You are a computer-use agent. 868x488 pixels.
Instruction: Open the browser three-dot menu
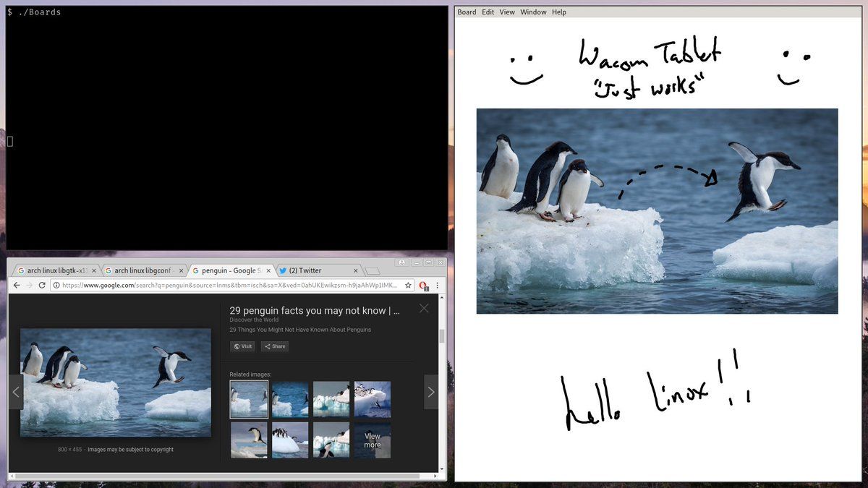click(x=437, y=286)
